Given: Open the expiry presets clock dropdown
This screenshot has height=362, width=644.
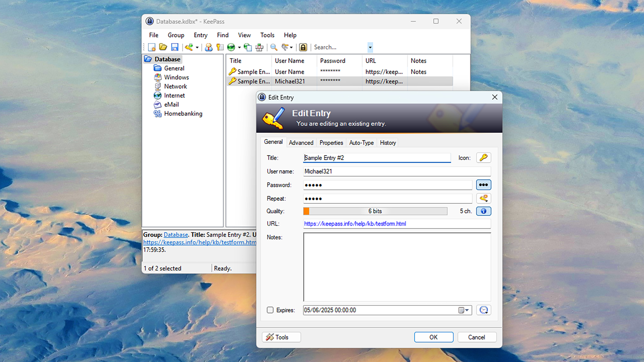Looking at the screenshot, I should tap(483, 310).
